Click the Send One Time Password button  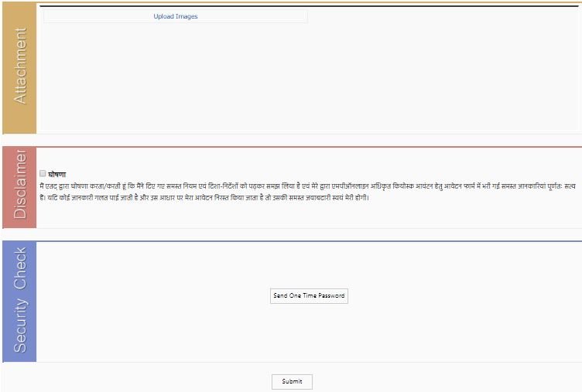(309, 296)
